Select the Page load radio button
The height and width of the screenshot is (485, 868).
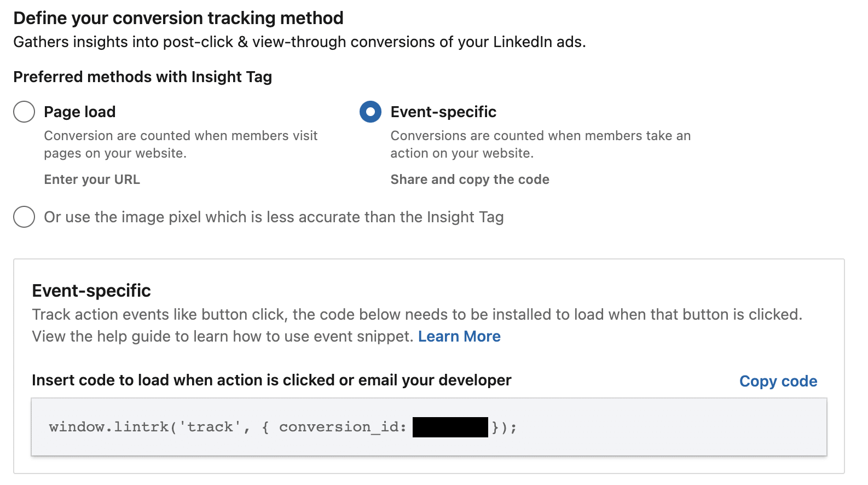pos(24,112)
